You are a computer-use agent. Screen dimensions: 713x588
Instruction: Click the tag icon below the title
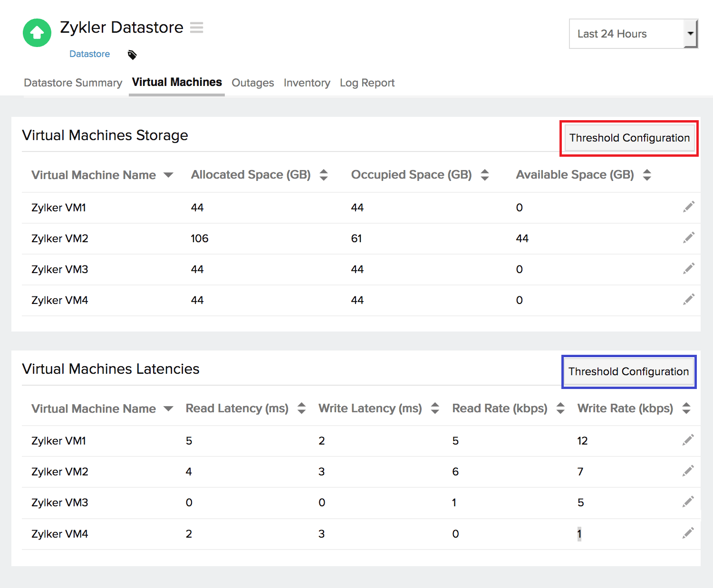pos(132,55)
